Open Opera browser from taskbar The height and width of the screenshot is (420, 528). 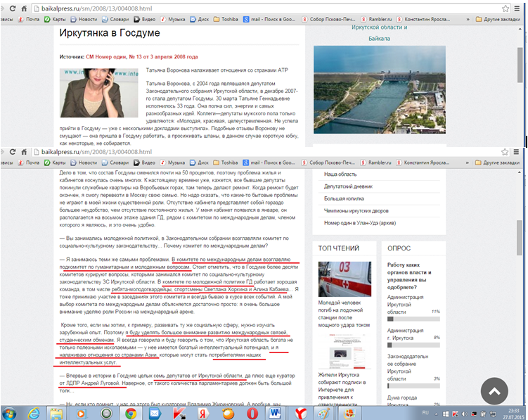coord(252,413)
